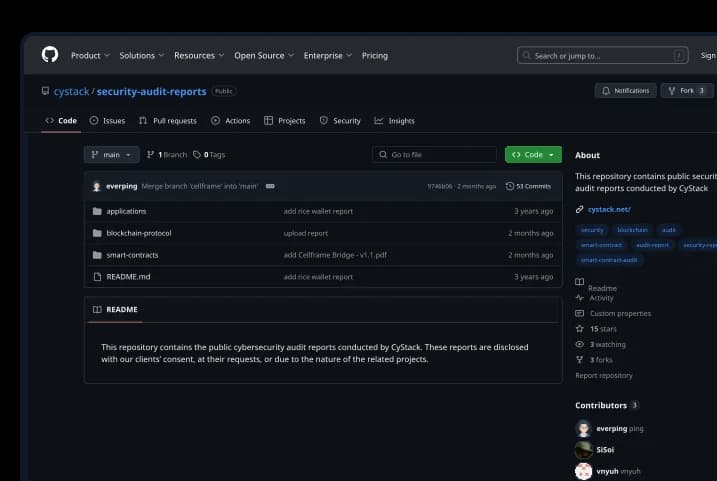The width and height of the screenshot is (717, 481).
Task: Open the cystack owner link
Action: (71, 91)
